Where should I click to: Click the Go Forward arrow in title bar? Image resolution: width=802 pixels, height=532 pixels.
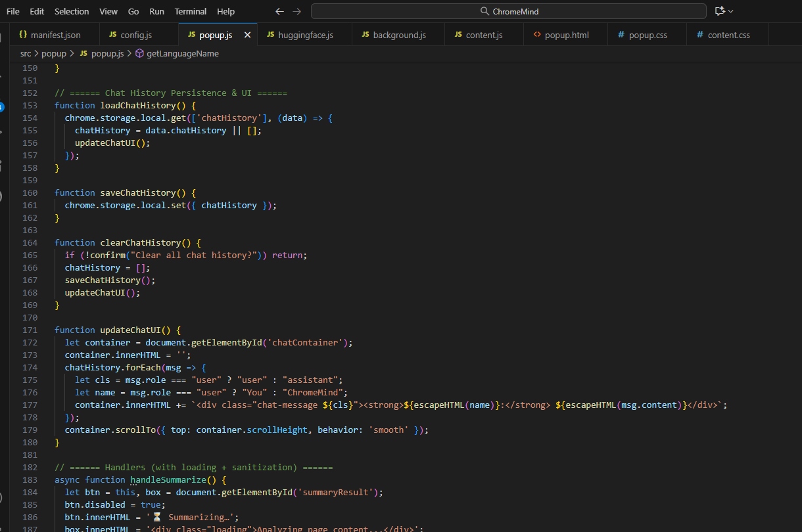[x=297, y=11]
